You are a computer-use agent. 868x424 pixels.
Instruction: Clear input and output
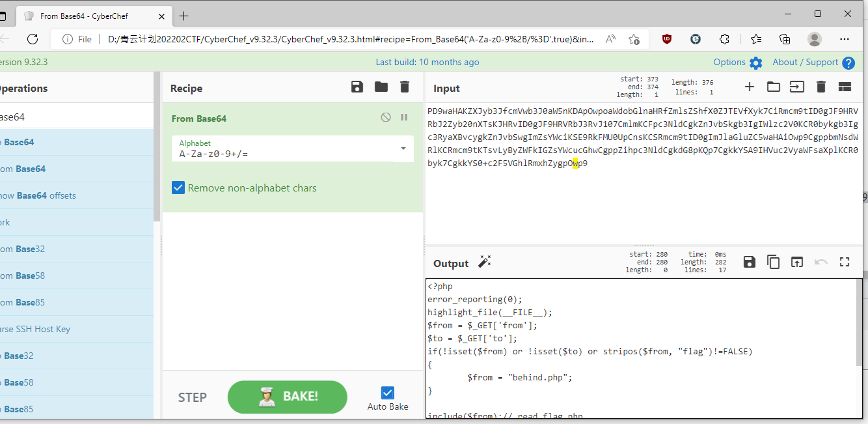click(x=821, y=87)
